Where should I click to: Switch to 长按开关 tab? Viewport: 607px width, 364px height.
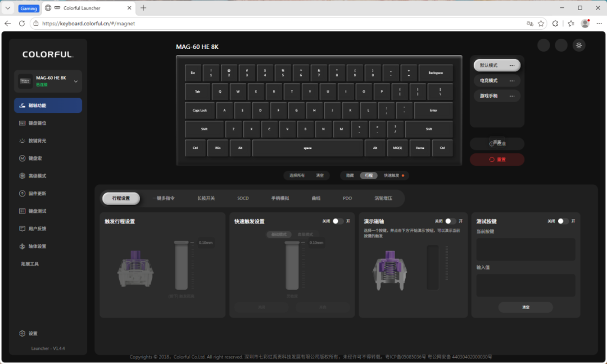[206, 198]
